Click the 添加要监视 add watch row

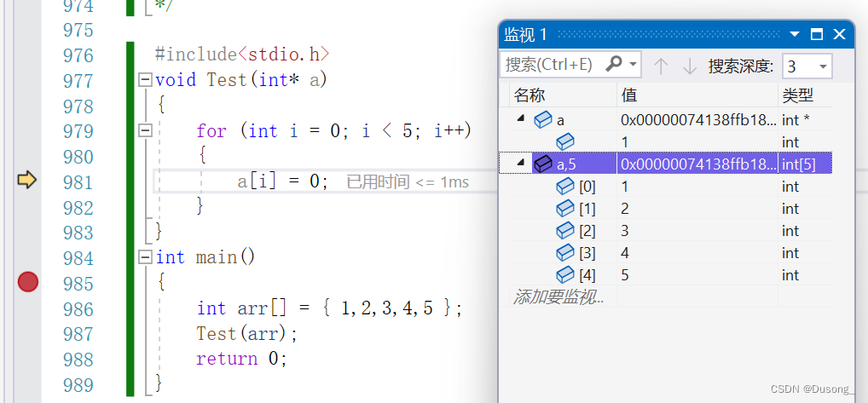(558, 296)
